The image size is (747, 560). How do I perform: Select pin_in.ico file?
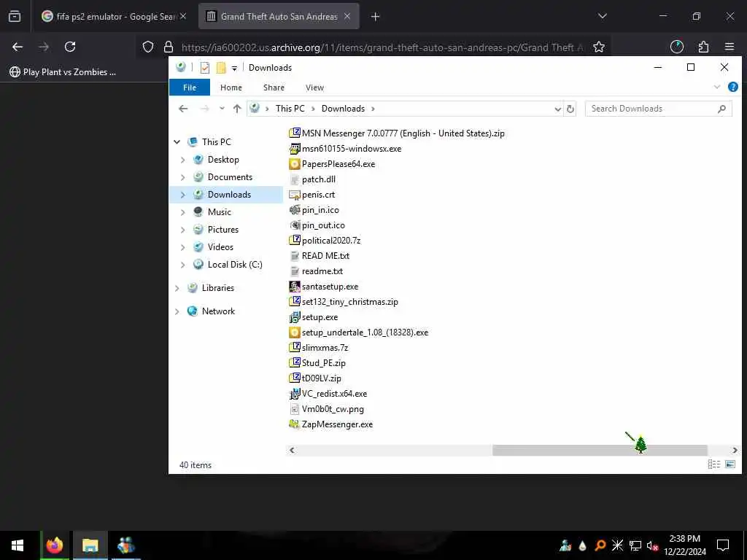[314, 210]
